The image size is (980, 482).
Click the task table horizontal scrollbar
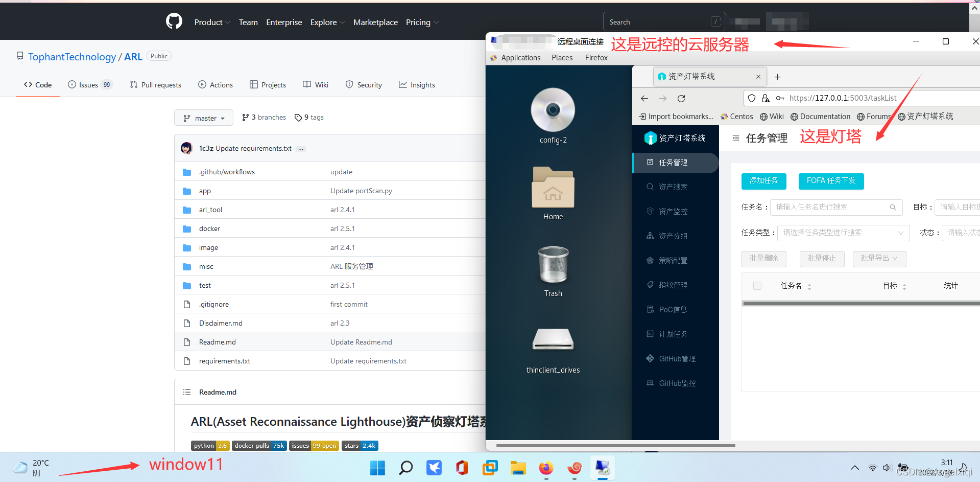point(861,304)
